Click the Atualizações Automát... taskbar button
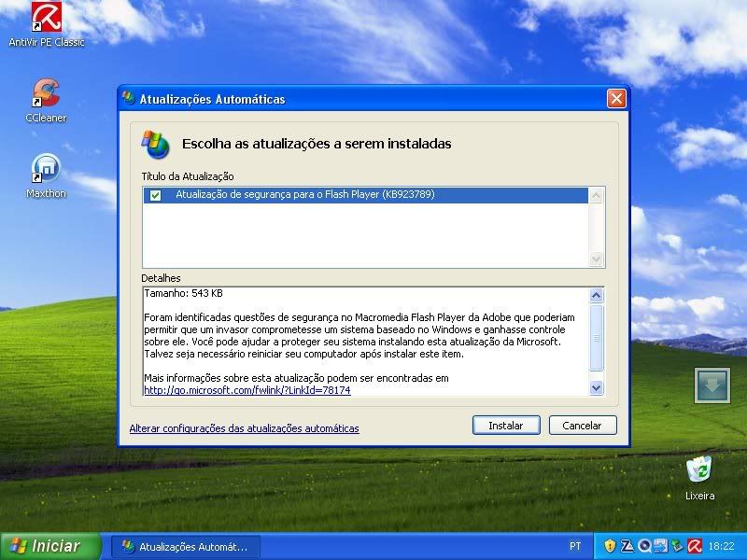Viewport: 747px width, 560px height. pos(186,546)
